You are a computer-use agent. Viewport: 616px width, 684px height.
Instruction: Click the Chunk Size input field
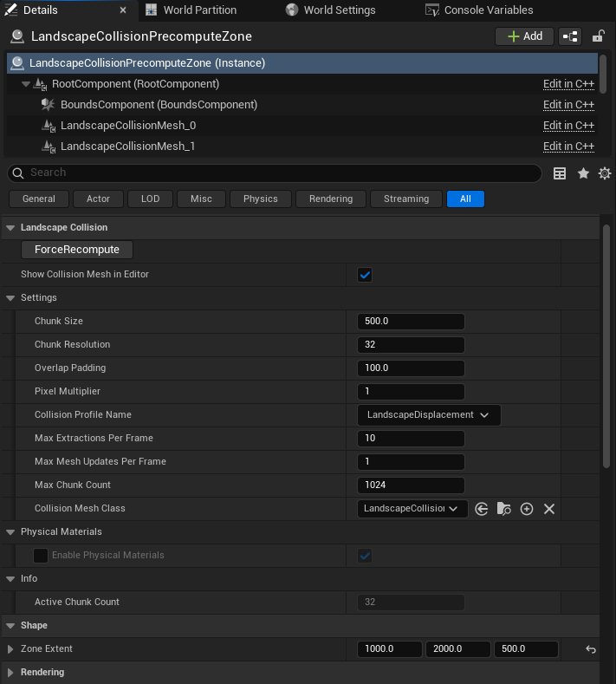coord(411,322)
